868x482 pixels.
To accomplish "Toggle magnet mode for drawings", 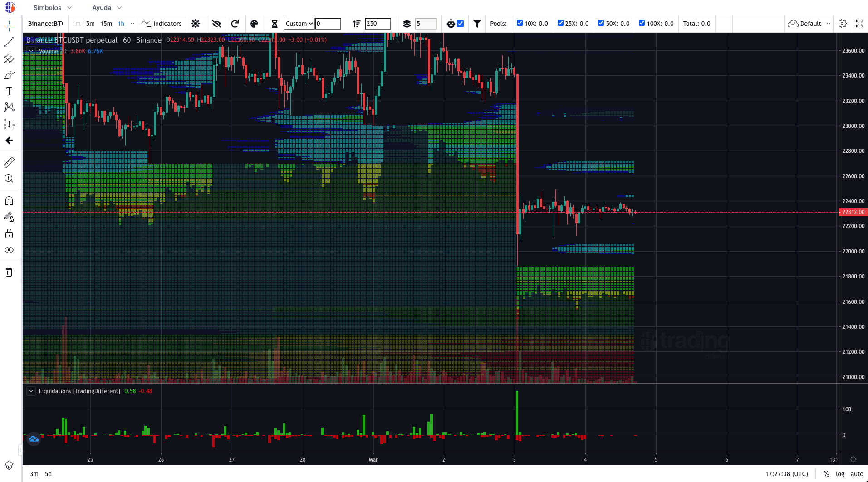I will (x=9, y=200).
